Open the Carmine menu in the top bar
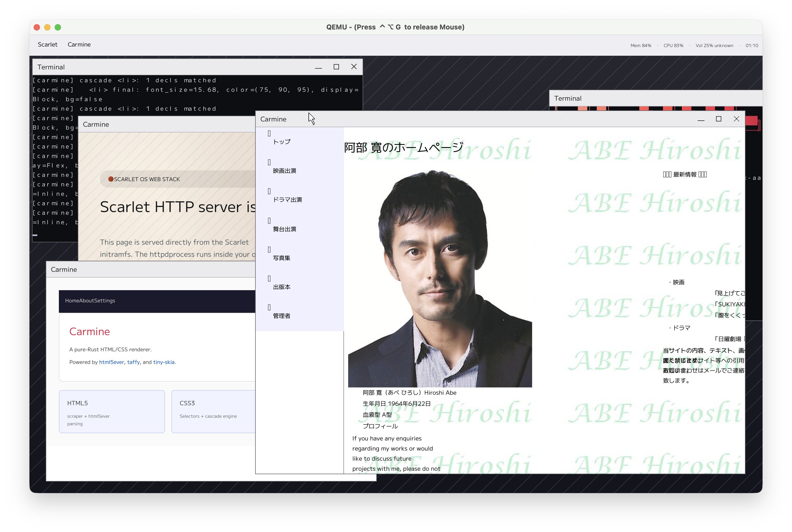The width and height of the screenshot is (792, 532). point(79,44)
